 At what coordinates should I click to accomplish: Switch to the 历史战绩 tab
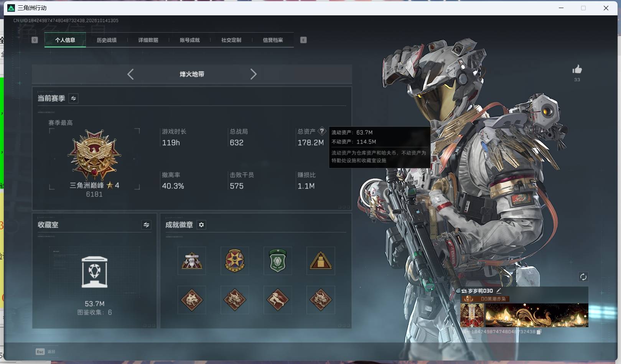click(107, 40)
